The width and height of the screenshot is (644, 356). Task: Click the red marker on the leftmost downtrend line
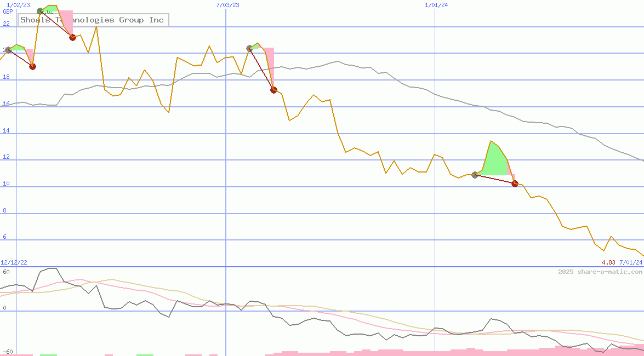(x=32, y=66)
